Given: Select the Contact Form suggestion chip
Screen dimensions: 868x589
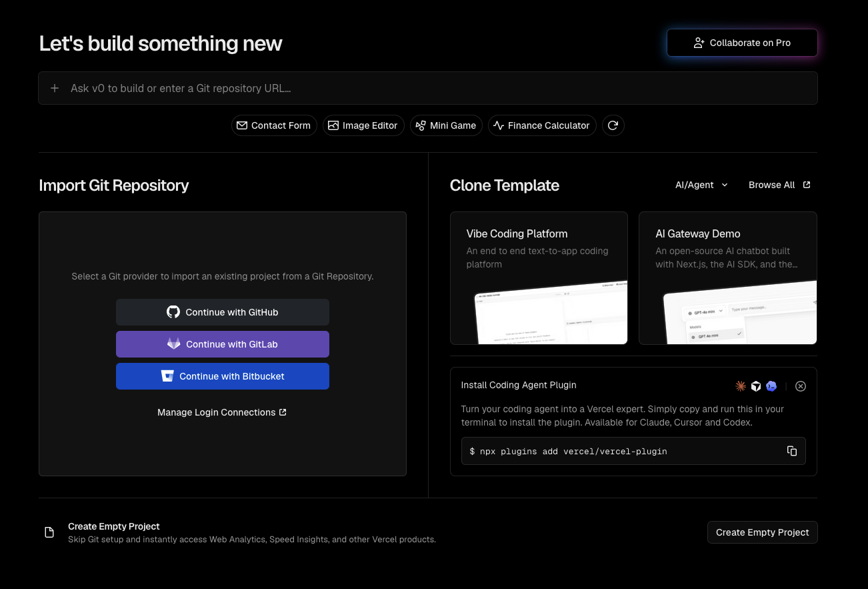Looking at the screenshot, I should click(274, 125).
